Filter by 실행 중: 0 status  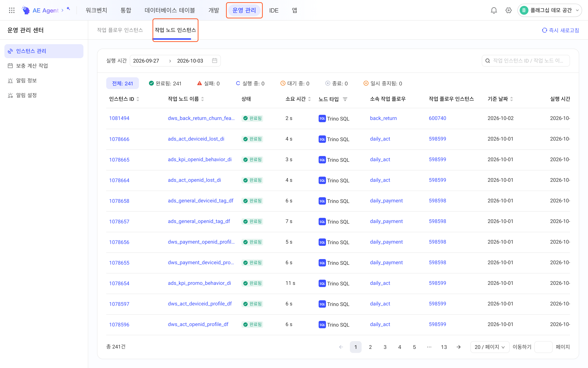pyautogui.click(x=250, y=84)
